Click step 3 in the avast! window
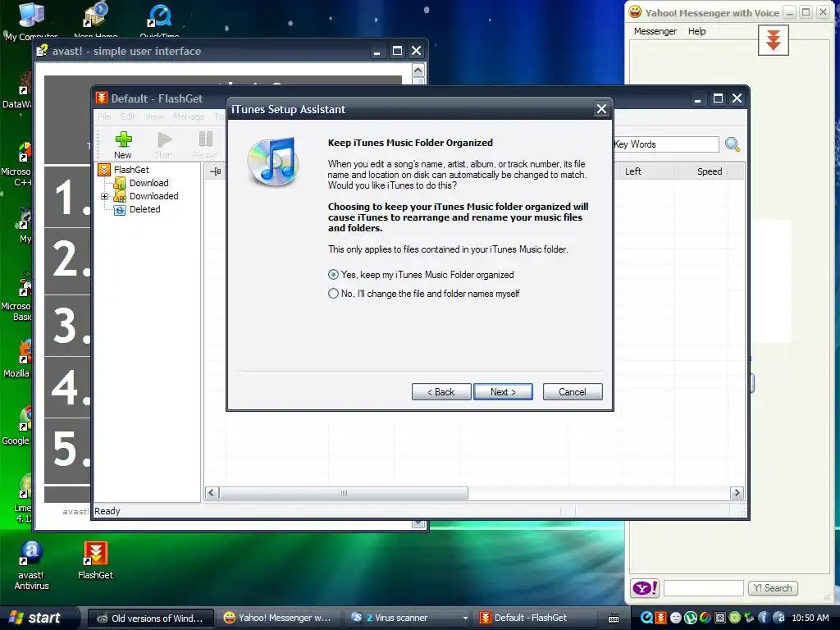The image size is (840, 630). pos(67,326)
